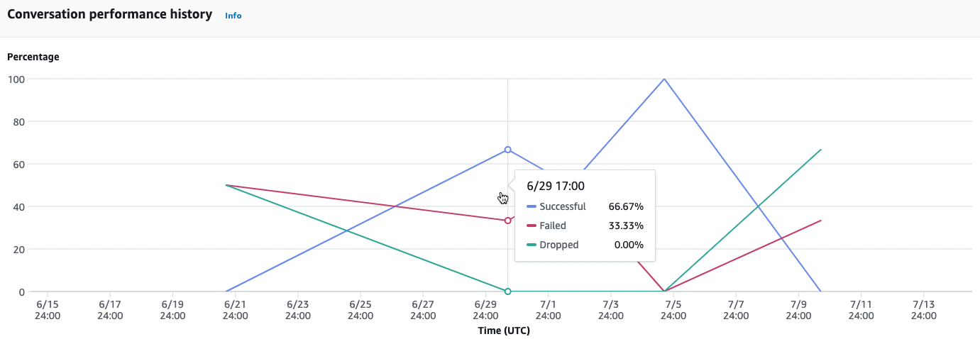Viewport: 980px width, 339px height.
Task: Click the 6/15 24:00 x-axis label
Action: pos(48,310)
